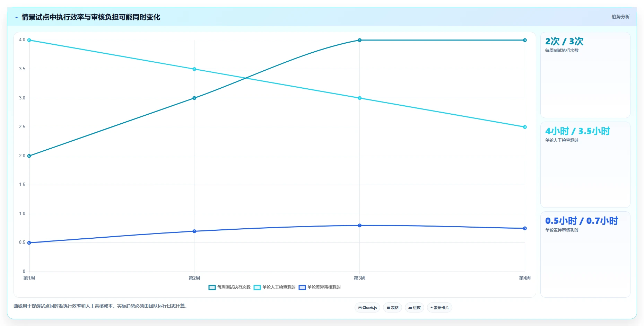Image resolution: width=644 pixels, height=326 pixels.
Task: Click 每周测试执行次数 data point at 第3周
Action: 359,40
